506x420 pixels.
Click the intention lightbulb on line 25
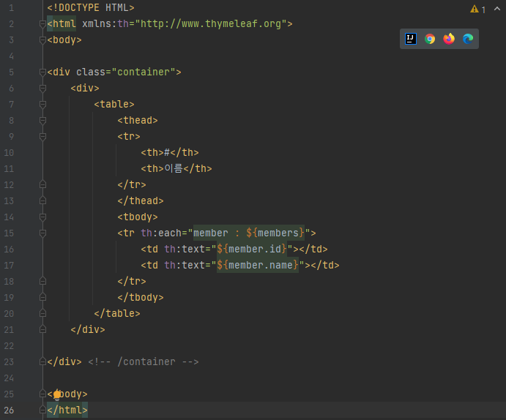point(57,394)
